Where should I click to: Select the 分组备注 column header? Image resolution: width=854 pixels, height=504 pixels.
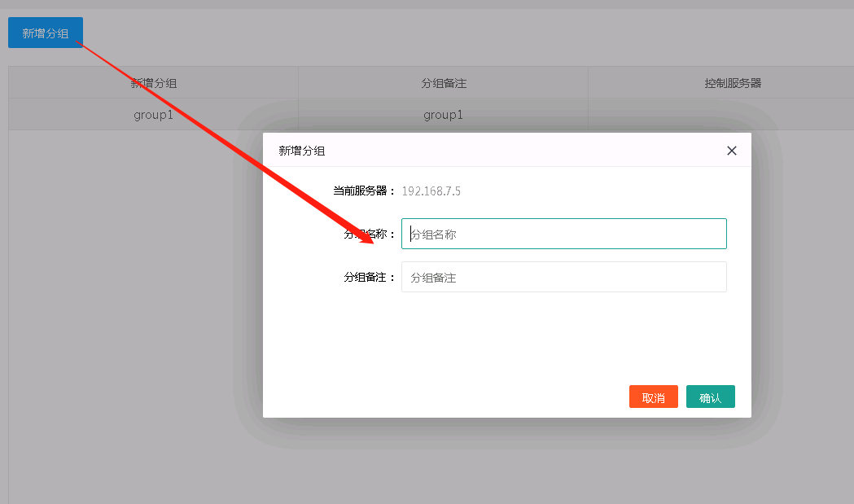(444, 83)
